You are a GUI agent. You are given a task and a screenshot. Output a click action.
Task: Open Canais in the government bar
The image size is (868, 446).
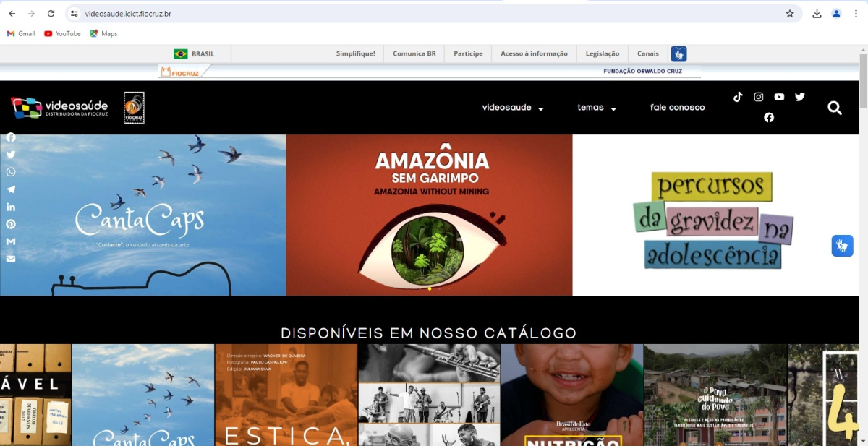(x=648, y=53)
